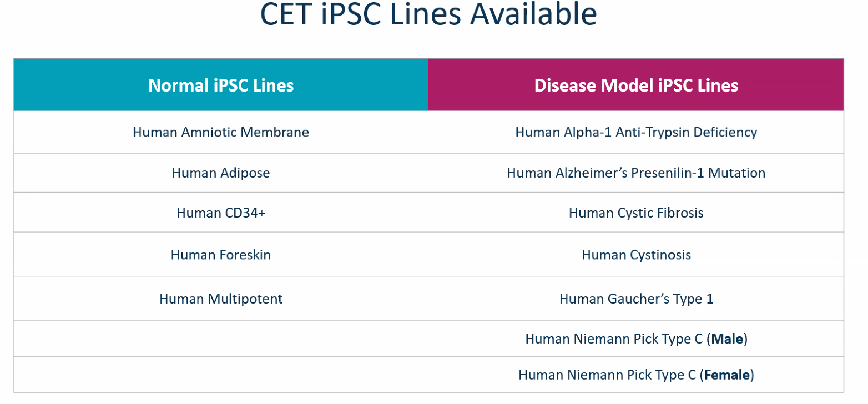Choose the Human Cystic Fibrosis line
The width and height of the screenshot is (868, 404).
(x=636, y=213)
